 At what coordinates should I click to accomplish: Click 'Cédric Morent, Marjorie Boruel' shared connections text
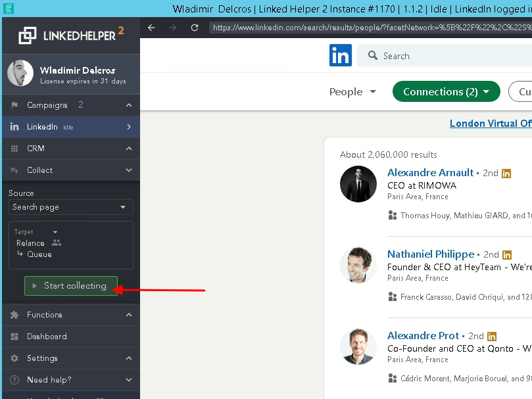click(x=466, y=379)
